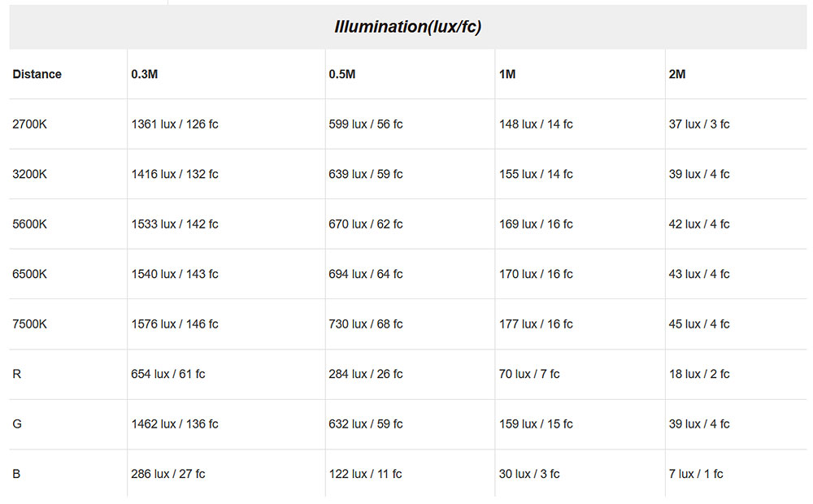
Task: Select the R row label
Action: (x=17, y=374)
